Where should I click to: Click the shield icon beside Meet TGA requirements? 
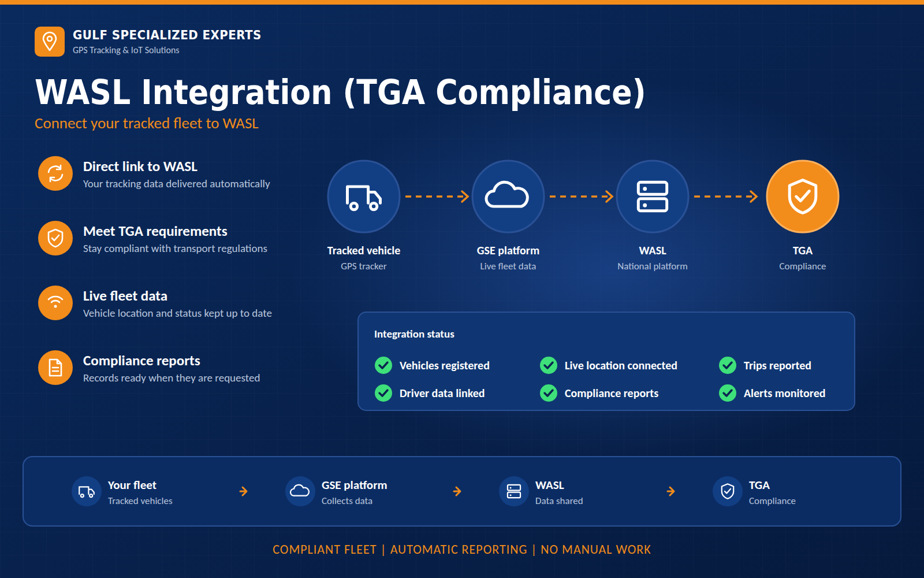pos(55,238)
